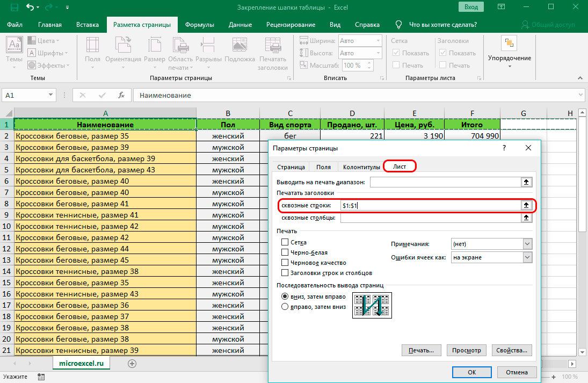The height and width of the screenshot is (383, 588).
Task: Expand the Name Box dropdown
Action: (x=50, y=95)
